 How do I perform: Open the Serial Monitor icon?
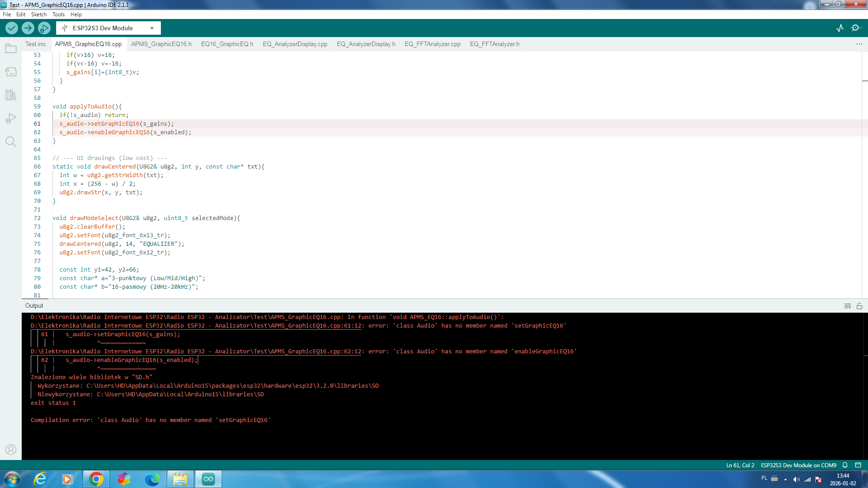pos(856,28)
